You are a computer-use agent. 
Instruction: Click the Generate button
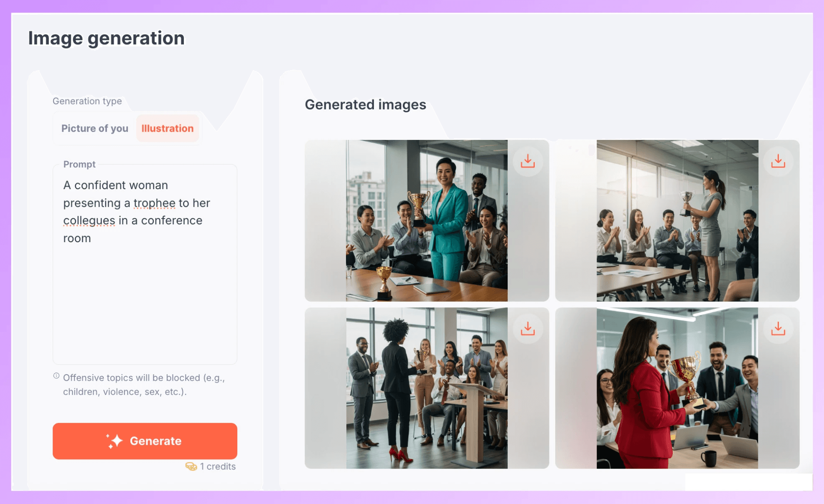145,441
